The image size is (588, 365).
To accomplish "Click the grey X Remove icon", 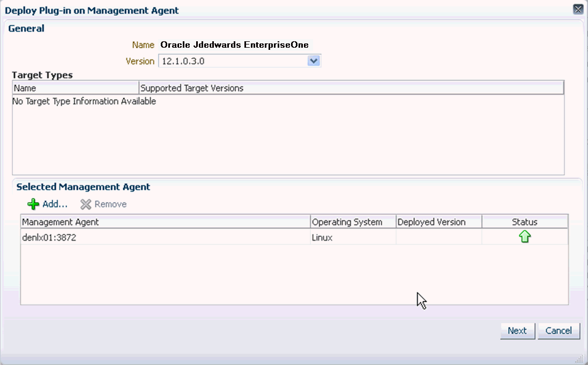I will coord(86,204).
